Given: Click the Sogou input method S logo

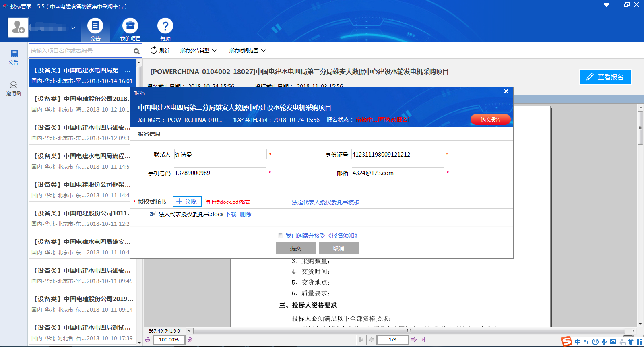Looking at the screenshot, I should [567, 341].
